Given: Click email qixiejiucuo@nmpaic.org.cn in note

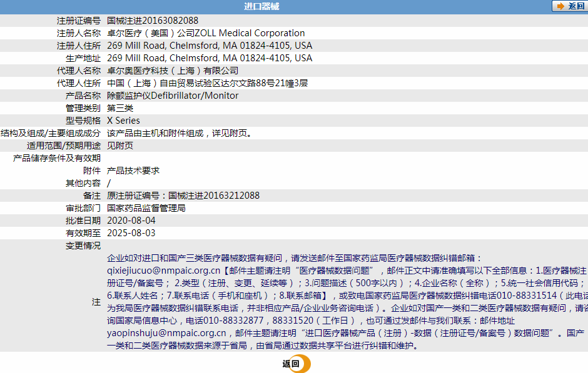Looking at the screenshot, I should (x=164, y=271).
